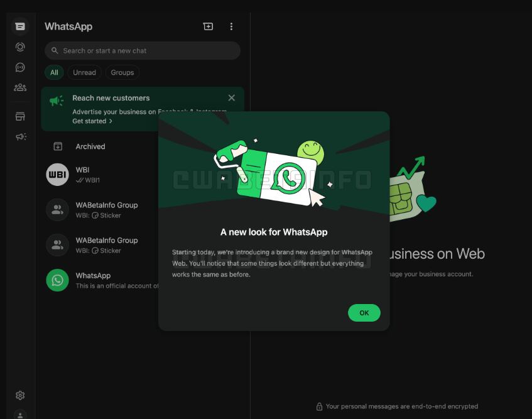Viewport: 532px width, 419px height.
Task: Open the Channels icon
Action: pyautogui.click(x=20, y=67)
